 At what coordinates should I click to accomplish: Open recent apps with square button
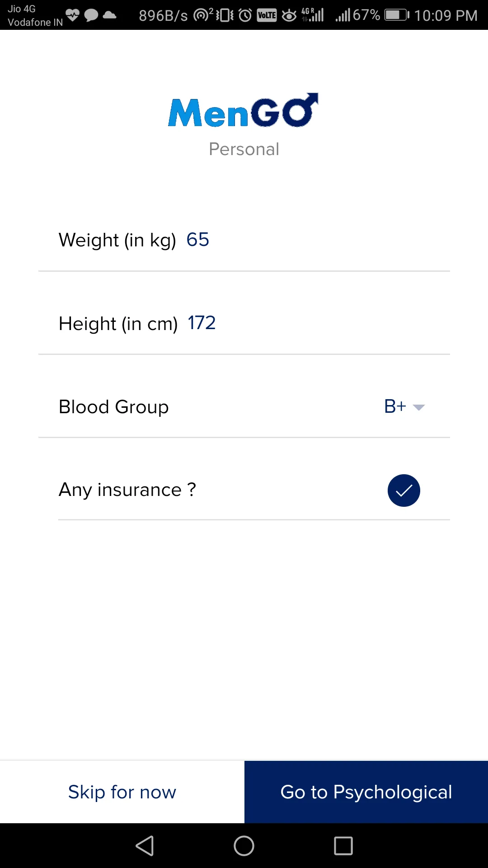tap(343, 846)
